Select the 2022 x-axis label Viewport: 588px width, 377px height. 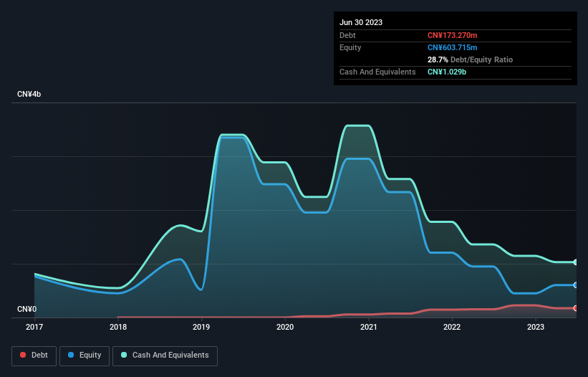pyautogui.click(x=452, y=327)
